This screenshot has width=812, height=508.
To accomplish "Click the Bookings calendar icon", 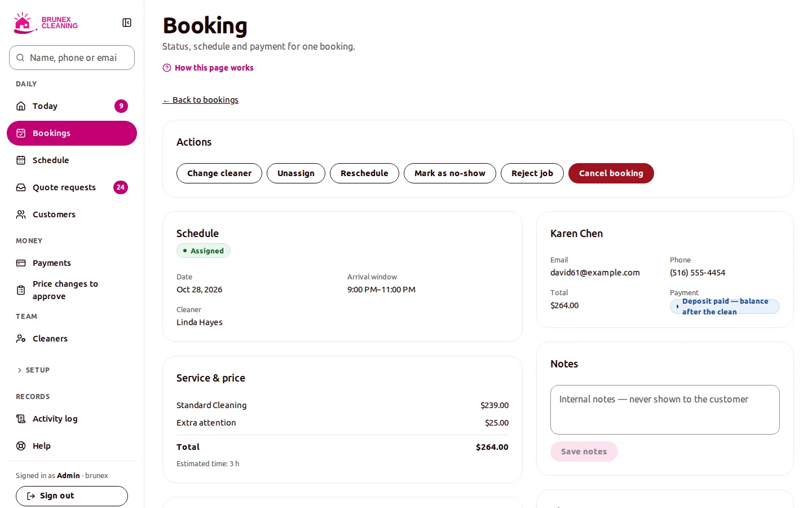I will [x=21, y=133].
